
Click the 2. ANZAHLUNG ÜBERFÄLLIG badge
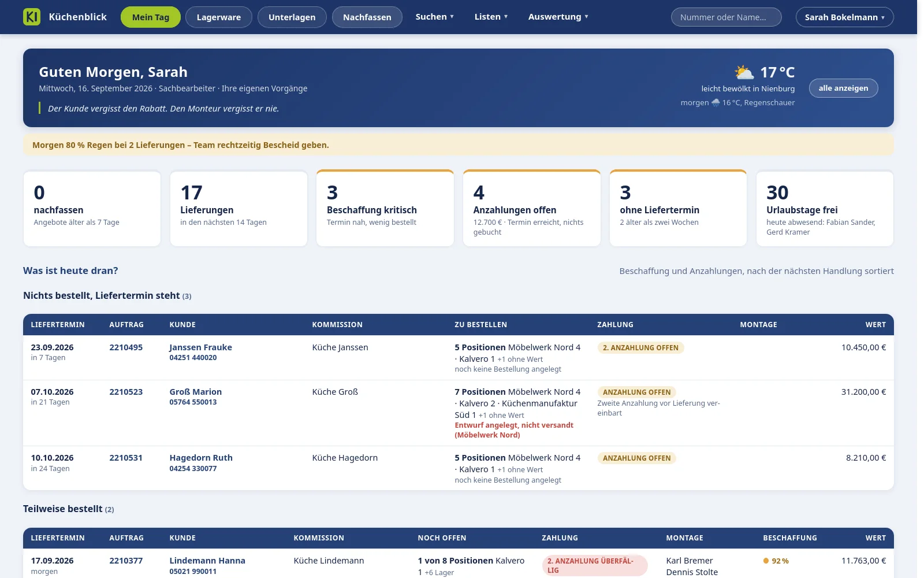(x=595, y=565)
